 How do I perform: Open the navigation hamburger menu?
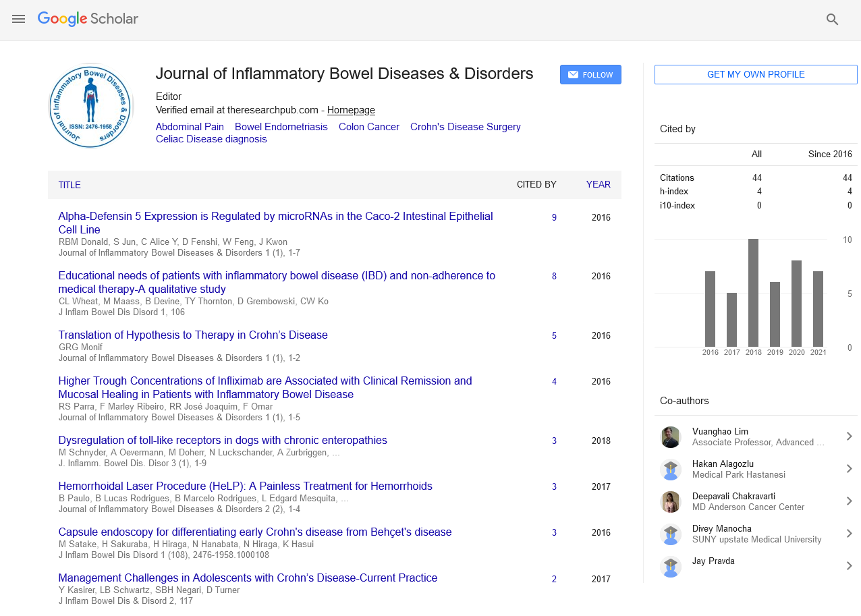point(18,19)
